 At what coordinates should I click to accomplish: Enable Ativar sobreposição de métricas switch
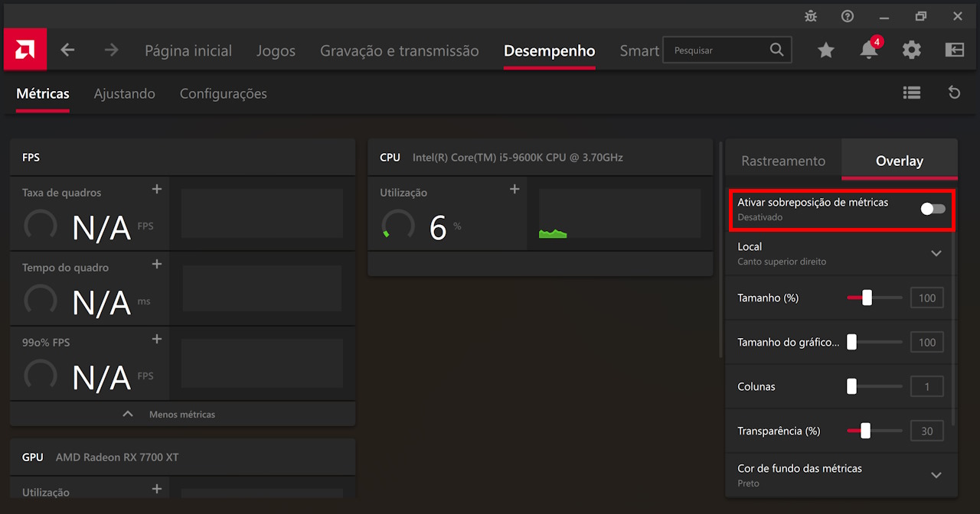coord(933,209)
